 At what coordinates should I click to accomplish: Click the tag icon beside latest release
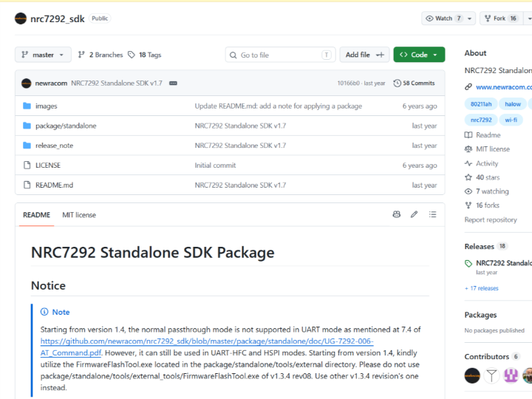pyautogui.click(x=468, y=264)
